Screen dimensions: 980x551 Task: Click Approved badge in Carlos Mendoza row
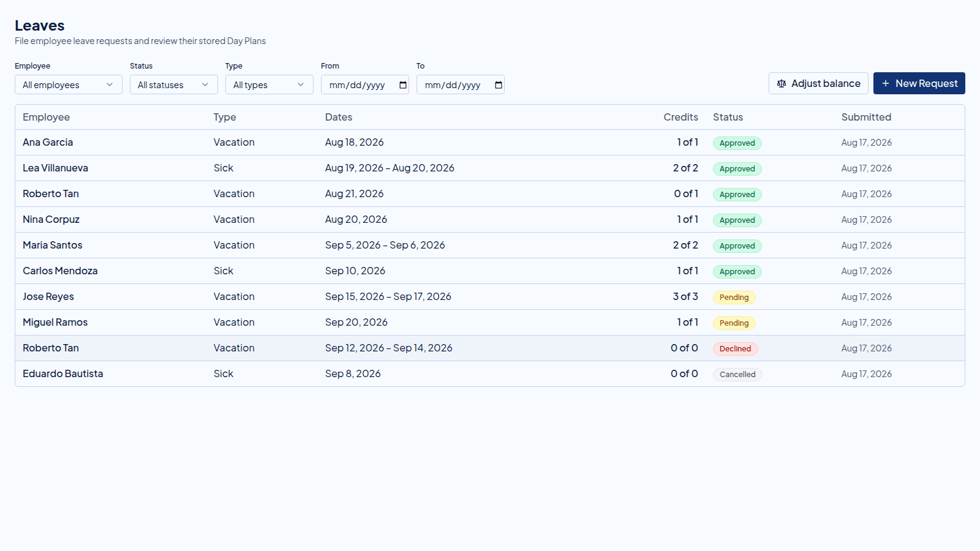click(x=737, y=272)
